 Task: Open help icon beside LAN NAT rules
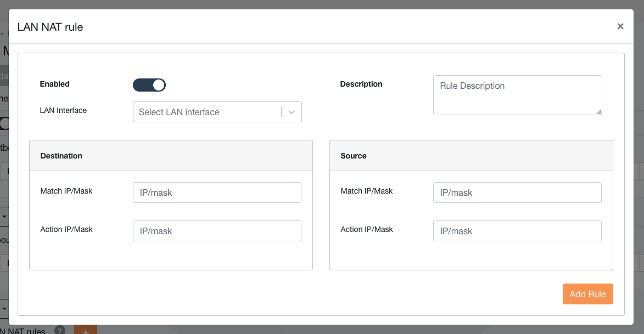click(60, 331)
